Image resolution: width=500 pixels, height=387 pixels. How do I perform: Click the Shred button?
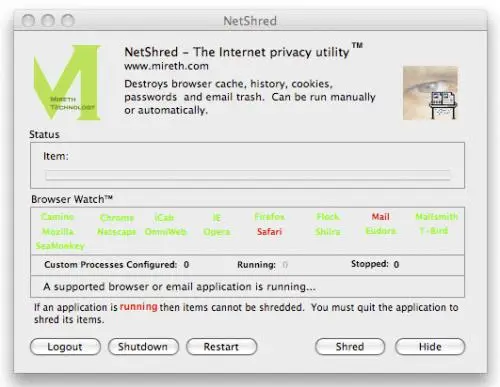point(350,347)
